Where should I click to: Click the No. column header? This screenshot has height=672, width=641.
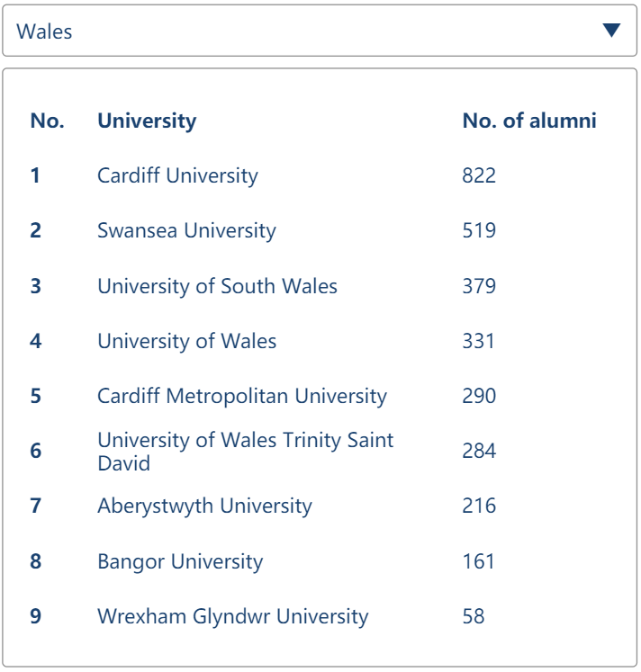47,121
